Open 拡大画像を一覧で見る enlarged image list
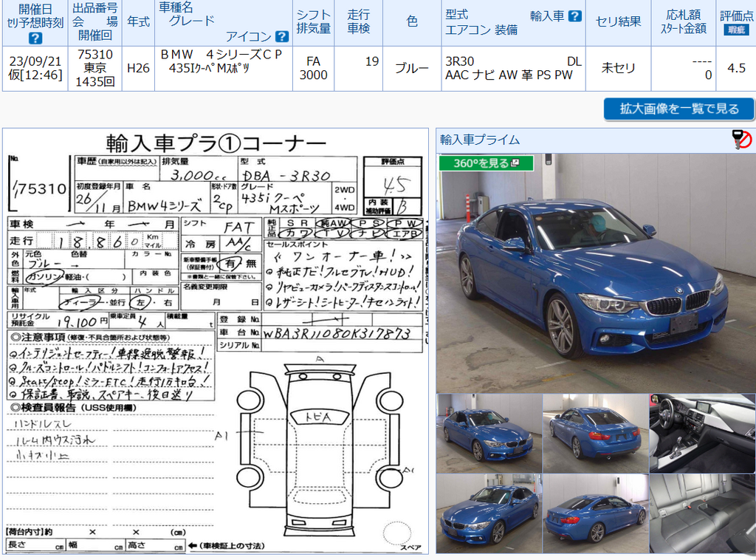Image resolution: width=756 pixels, height=560 pixels. [x=679, y=109]
